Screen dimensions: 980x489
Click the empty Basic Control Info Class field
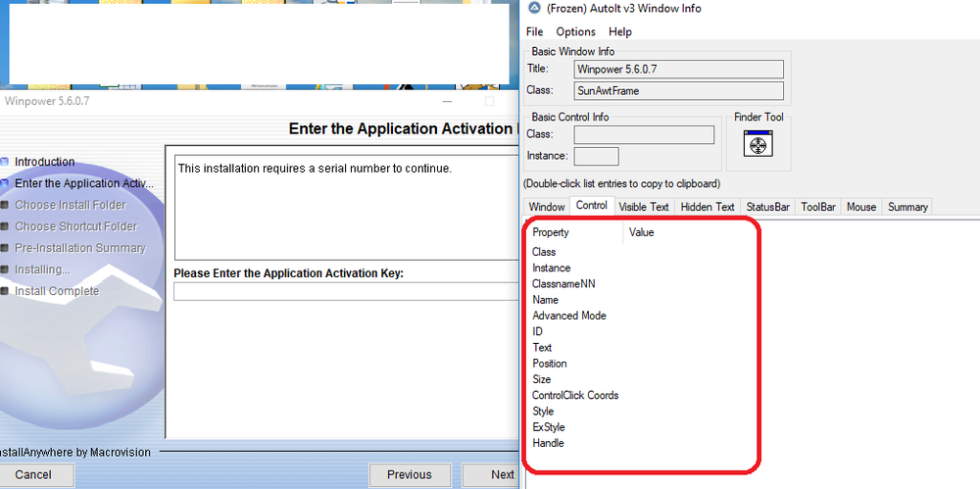coord(644,134)
